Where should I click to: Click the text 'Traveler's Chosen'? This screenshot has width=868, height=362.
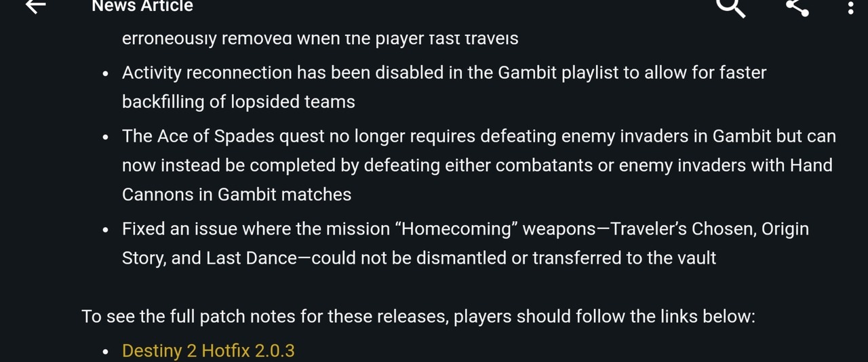click(x=683, y=229)
